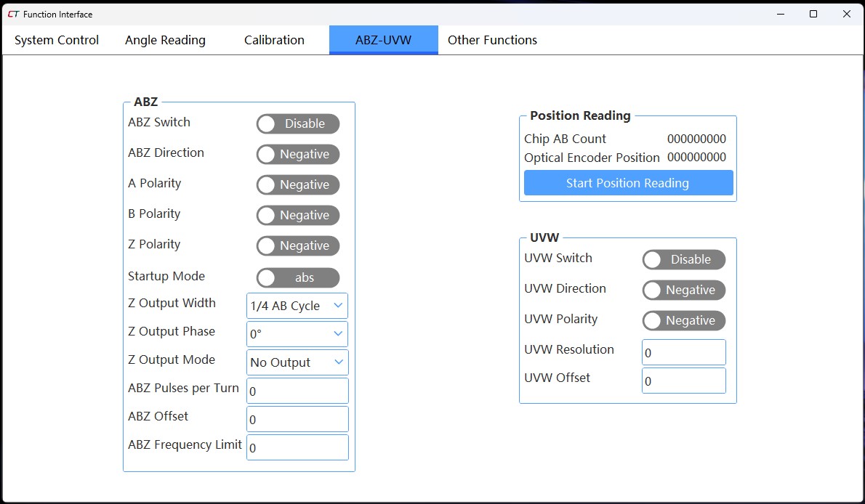
Task: Toggle ABZ Direction setting
Action: pyautogui.click(x=297, y=154)
